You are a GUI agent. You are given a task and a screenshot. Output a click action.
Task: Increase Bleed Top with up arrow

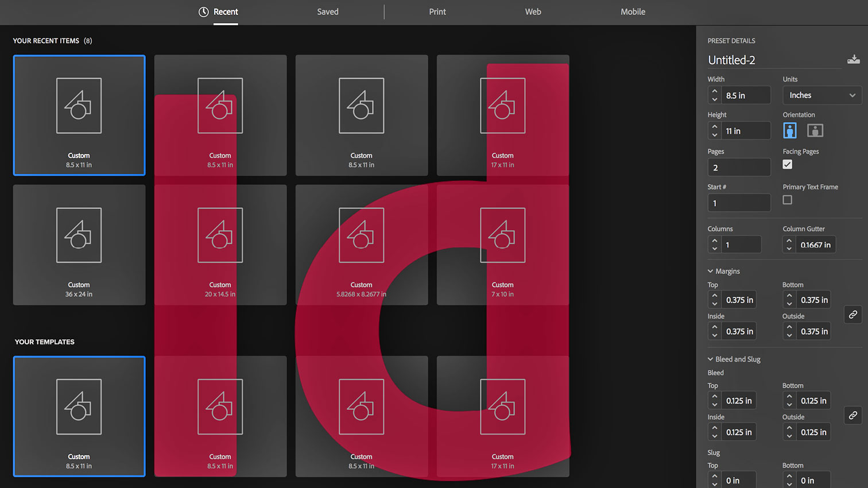pos(715,397)
